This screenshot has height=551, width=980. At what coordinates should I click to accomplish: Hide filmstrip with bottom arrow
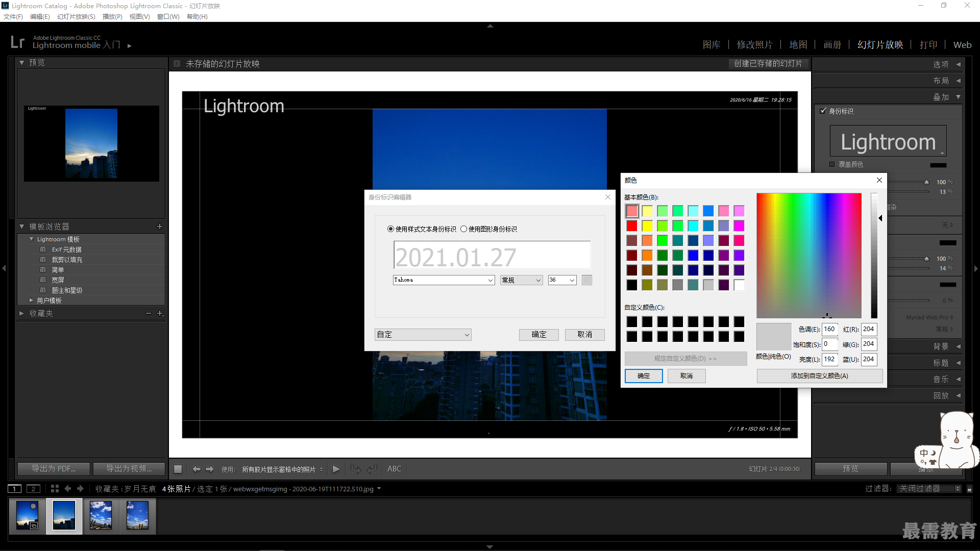[490, 547]
